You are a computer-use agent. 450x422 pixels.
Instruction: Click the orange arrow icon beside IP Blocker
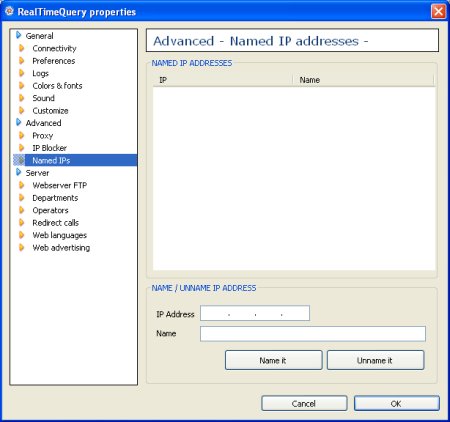[22, 148]
